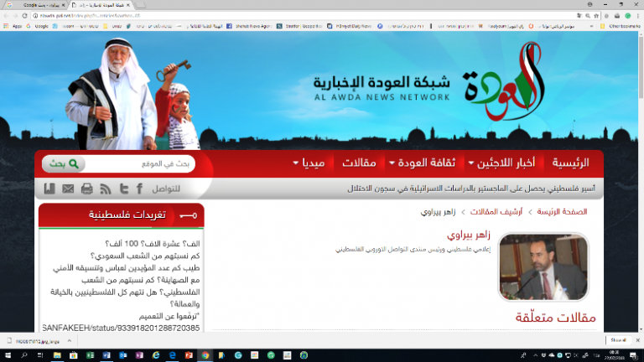Bookmark this page with the star icon
The image size is (644, 362).
pos(596,16)
